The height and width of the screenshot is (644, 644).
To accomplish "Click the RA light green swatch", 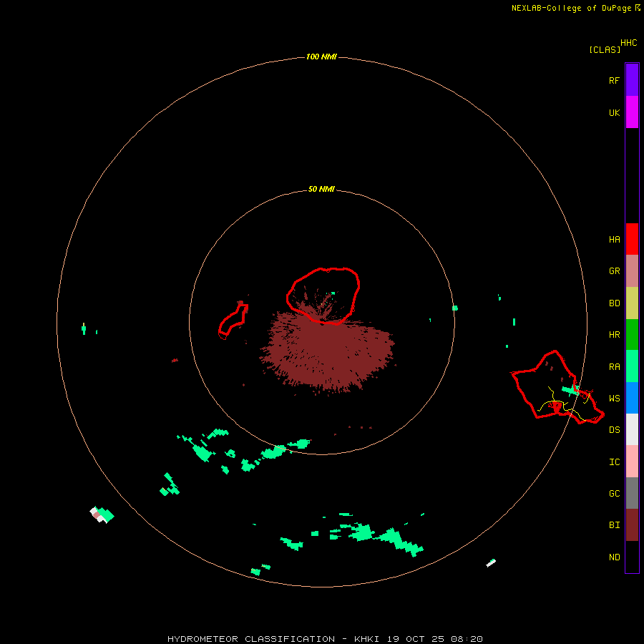I will 632,366.
